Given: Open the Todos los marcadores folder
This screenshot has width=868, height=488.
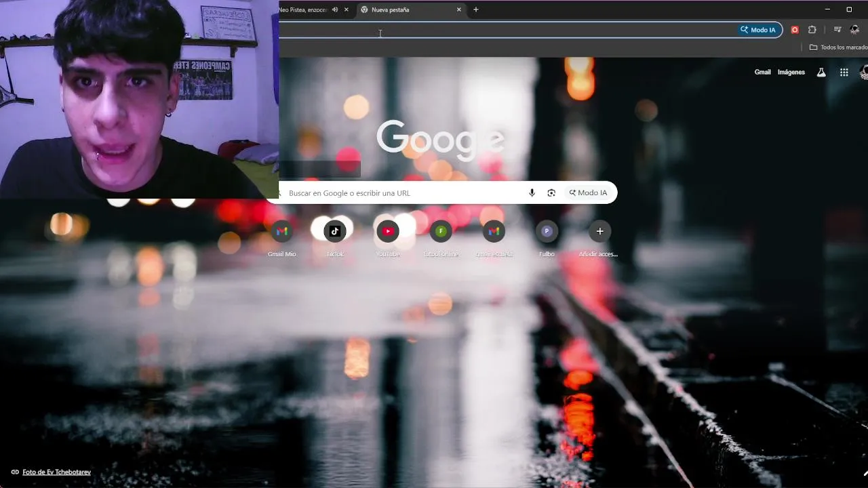Looking at the screenshot, I should [x=839, y=47].
